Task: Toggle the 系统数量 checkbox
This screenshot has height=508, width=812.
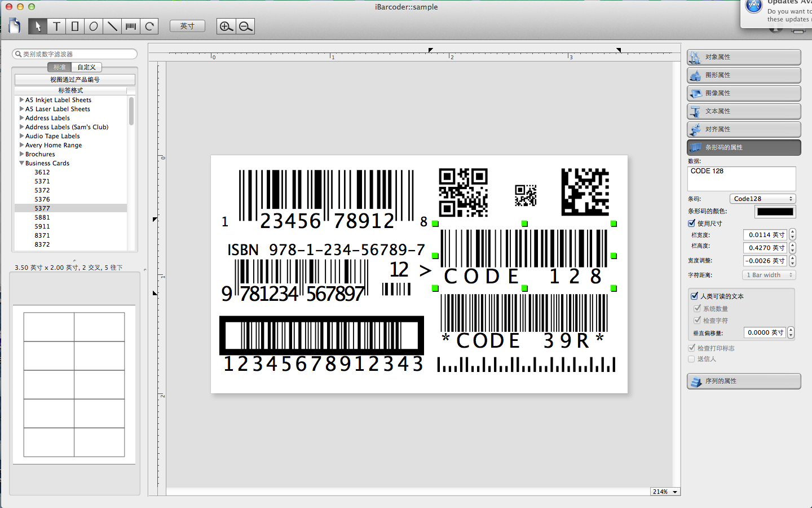Action: 698,308
